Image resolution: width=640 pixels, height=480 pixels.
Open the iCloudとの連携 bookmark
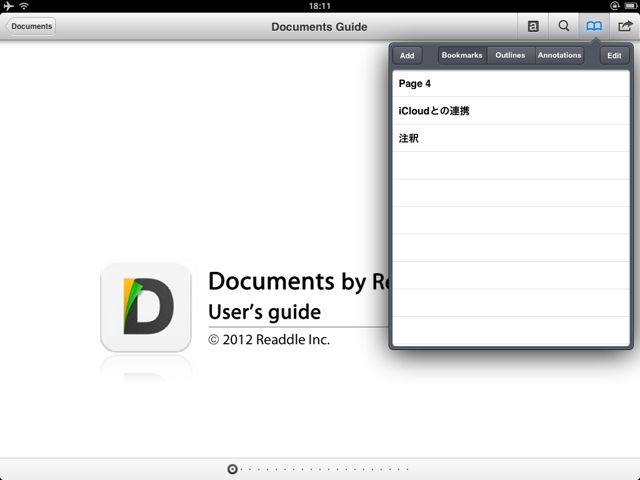511,111
